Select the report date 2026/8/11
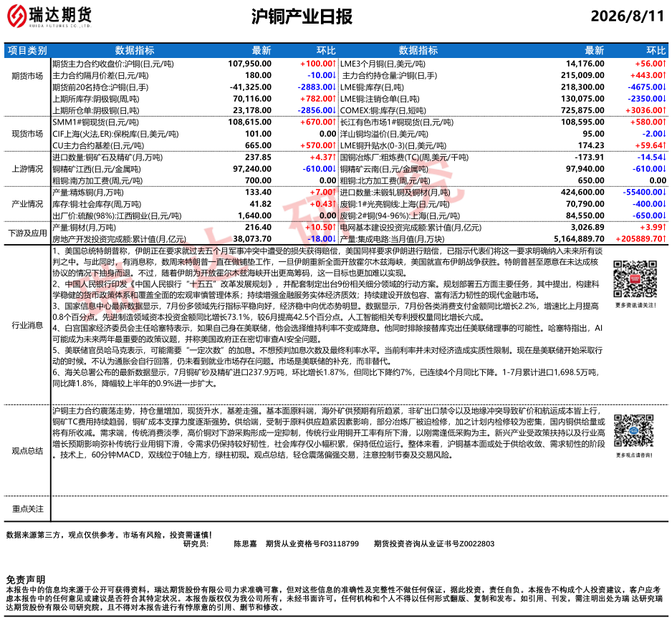Image resolution: width=672 pixels, height=620 pixels. 627,16
